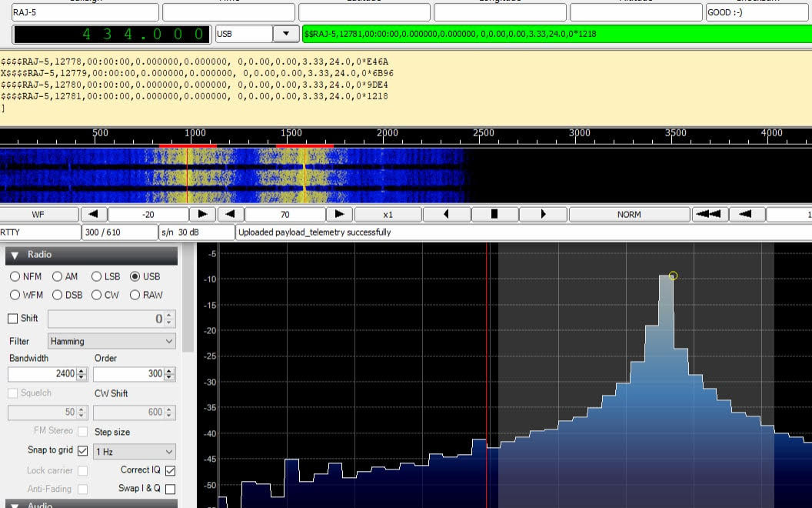Select the CW radio mode

[96, 295]
